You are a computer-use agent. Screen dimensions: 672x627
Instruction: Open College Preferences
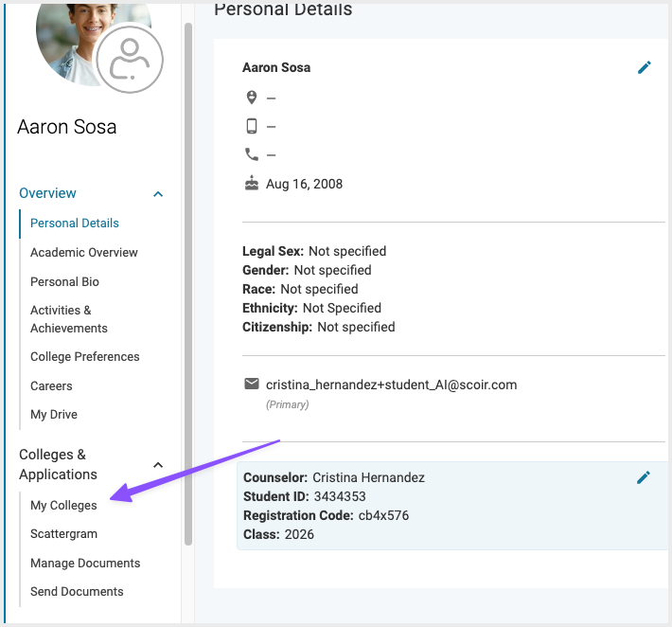pos(85,357)
